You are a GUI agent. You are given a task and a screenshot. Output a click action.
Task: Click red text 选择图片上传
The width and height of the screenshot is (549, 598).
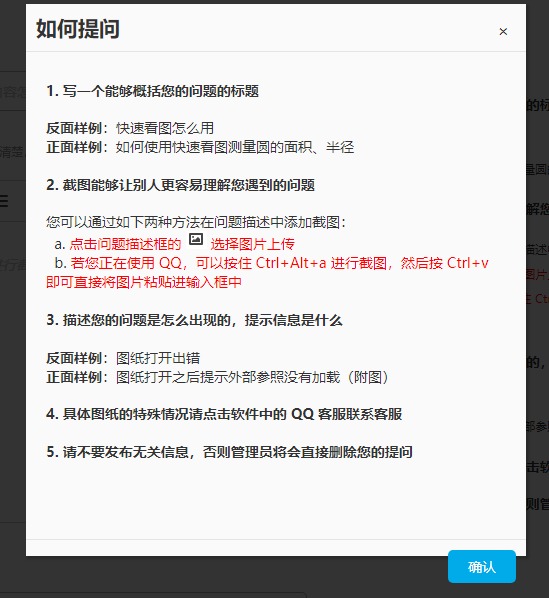point(252,244)
